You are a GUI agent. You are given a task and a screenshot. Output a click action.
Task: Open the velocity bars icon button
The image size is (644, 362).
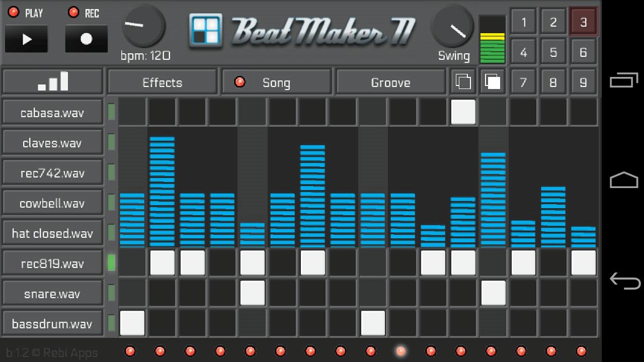pyautogui.click(x=53, y=81)
